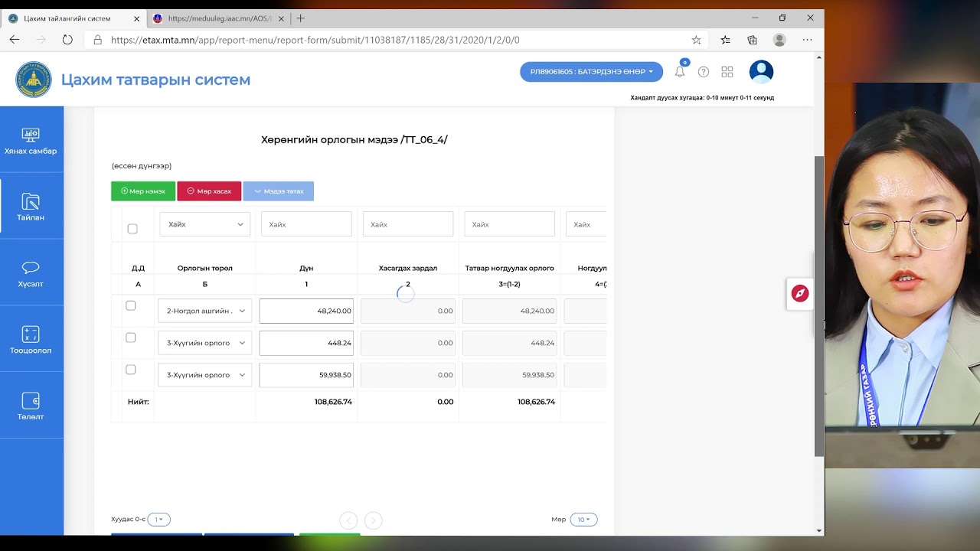Check the 448.24 row checkbox
Screen dimensions: 980x551
[131, 337]
